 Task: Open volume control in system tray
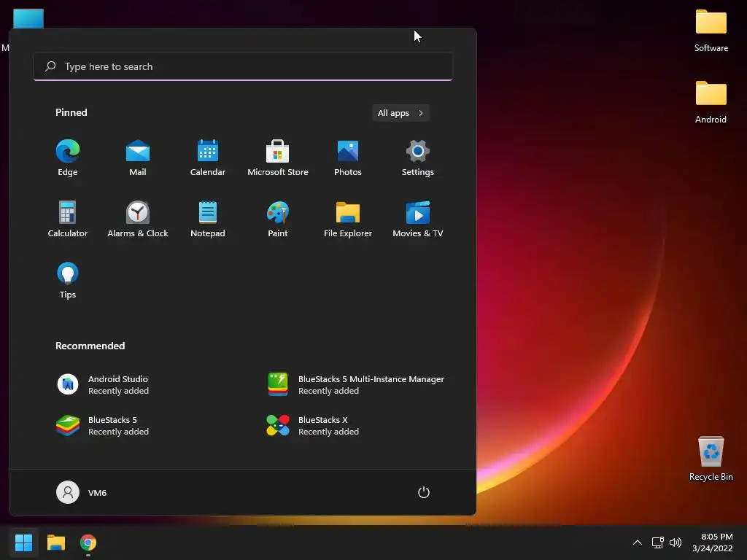point(676,542)
